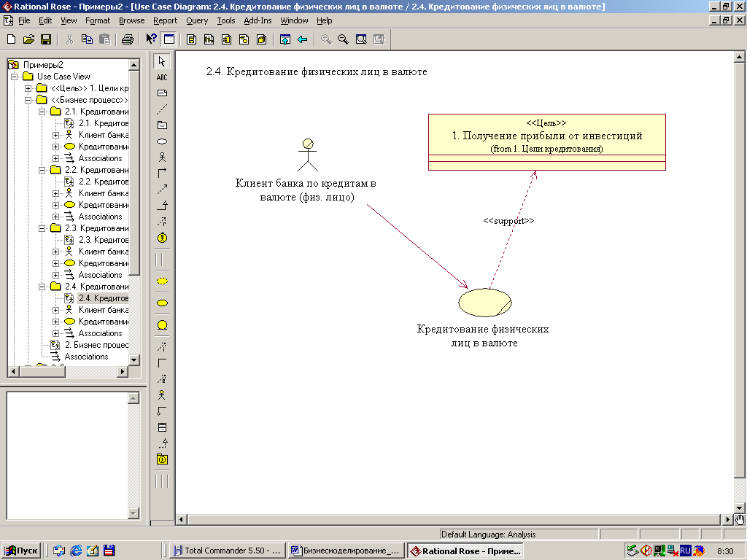This screenshot has width=747, height=560.
Task: Collapse the Use Case View folder
Action: [x=15, y=77]
